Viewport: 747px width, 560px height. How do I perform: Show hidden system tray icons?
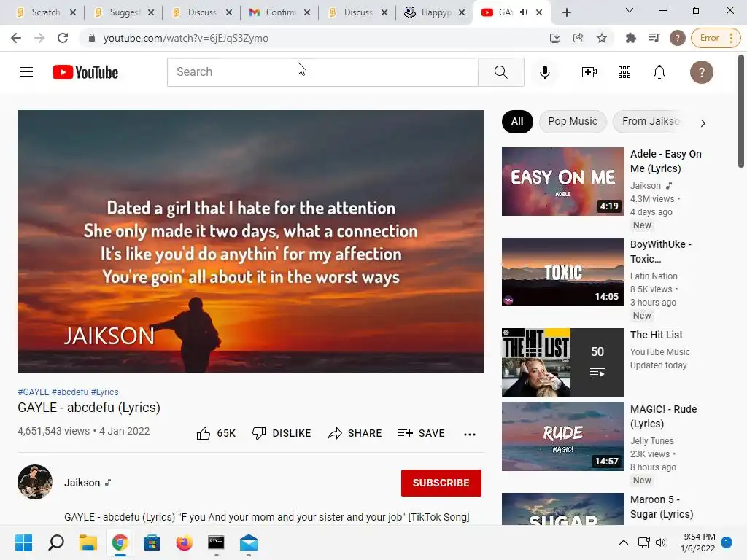[x=623, y=542]
